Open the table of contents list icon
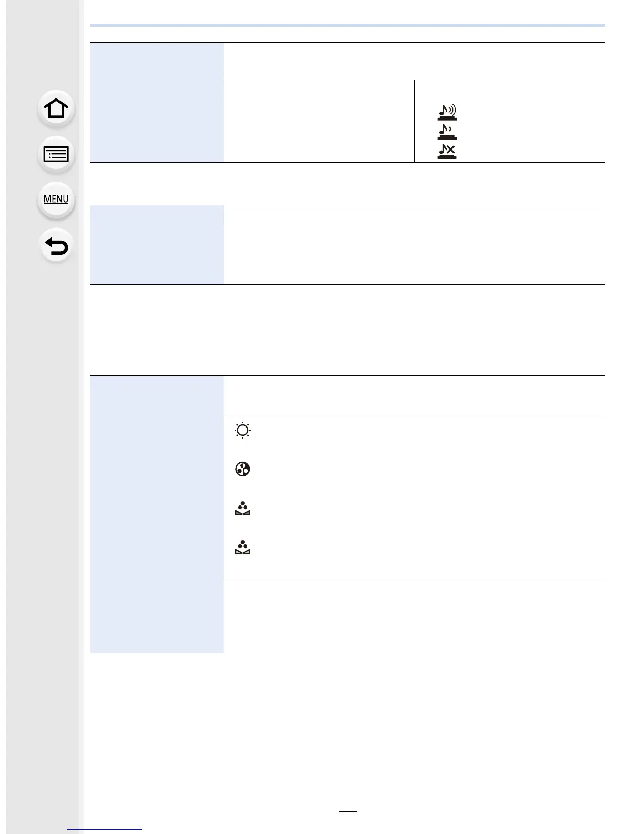Viewport: 644px width, 834px height. tap(56, 154)
